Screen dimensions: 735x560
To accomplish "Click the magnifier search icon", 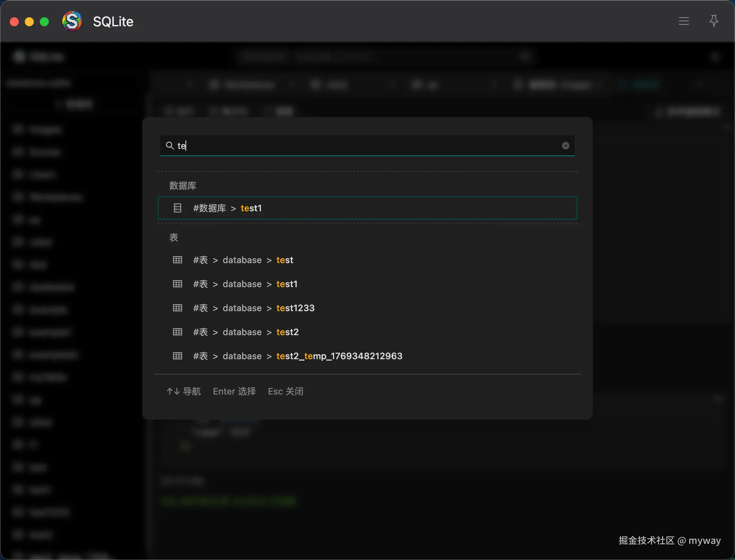I will (x=170, y=146).
